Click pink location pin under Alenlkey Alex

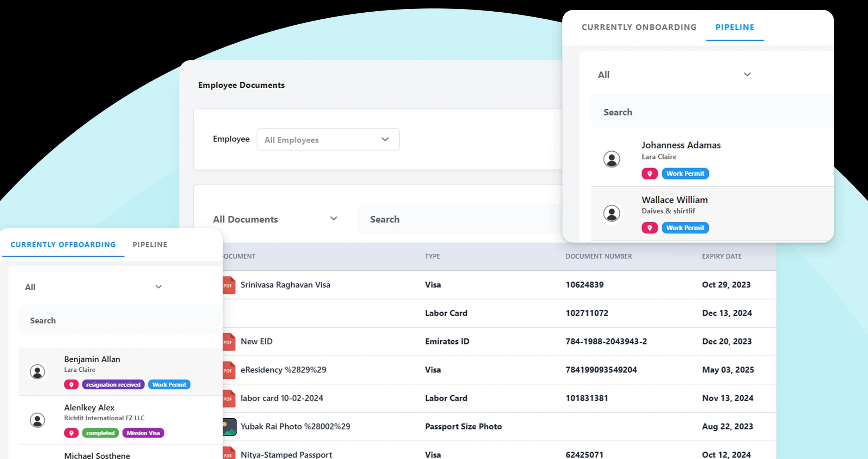click(71, 433)
